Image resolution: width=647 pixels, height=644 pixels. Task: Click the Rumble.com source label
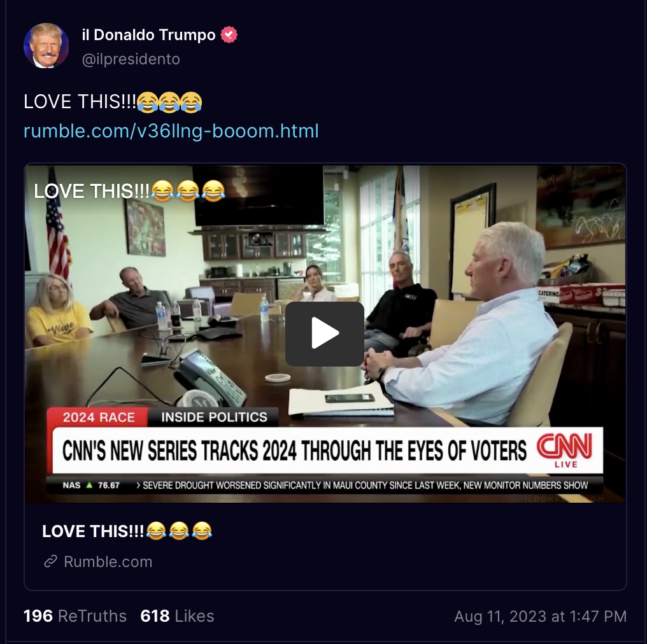click(x=108, y=561)
